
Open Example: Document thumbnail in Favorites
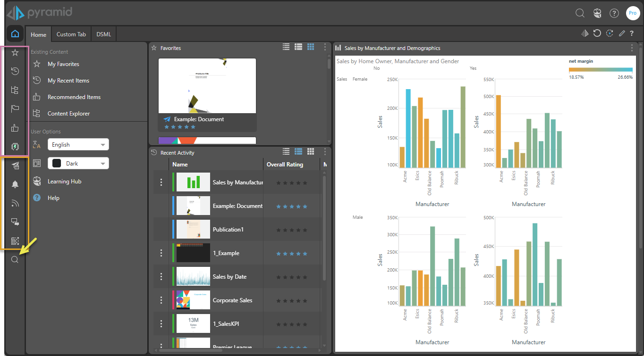click(207, 85)
